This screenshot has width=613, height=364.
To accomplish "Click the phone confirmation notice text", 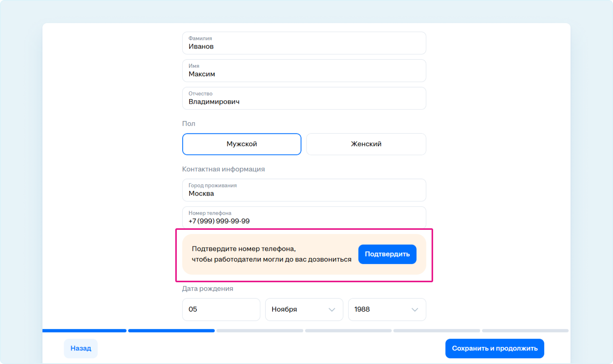I will 271,254.
